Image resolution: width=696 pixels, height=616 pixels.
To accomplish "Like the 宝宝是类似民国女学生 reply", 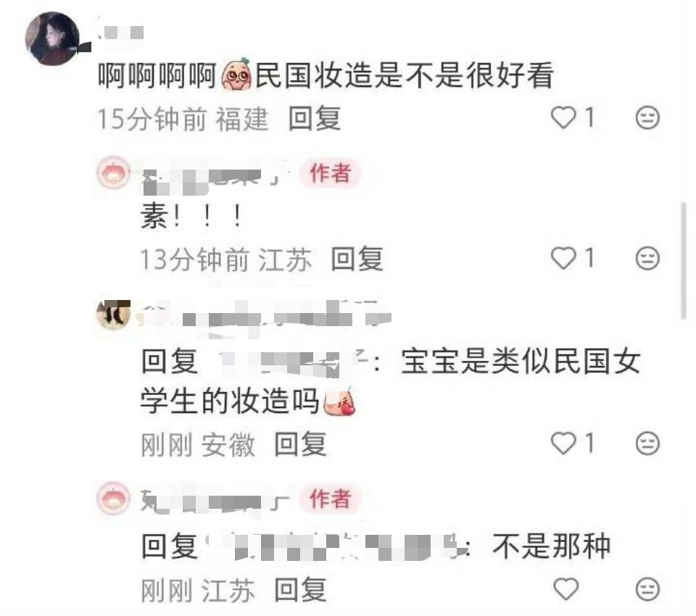I will 564,444.
